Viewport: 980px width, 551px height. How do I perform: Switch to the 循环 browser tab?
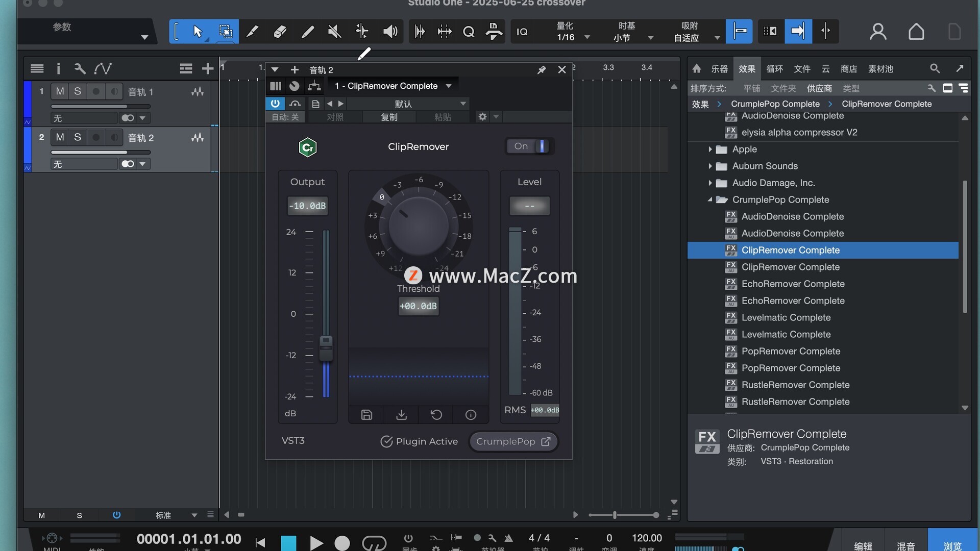point(774,69)
